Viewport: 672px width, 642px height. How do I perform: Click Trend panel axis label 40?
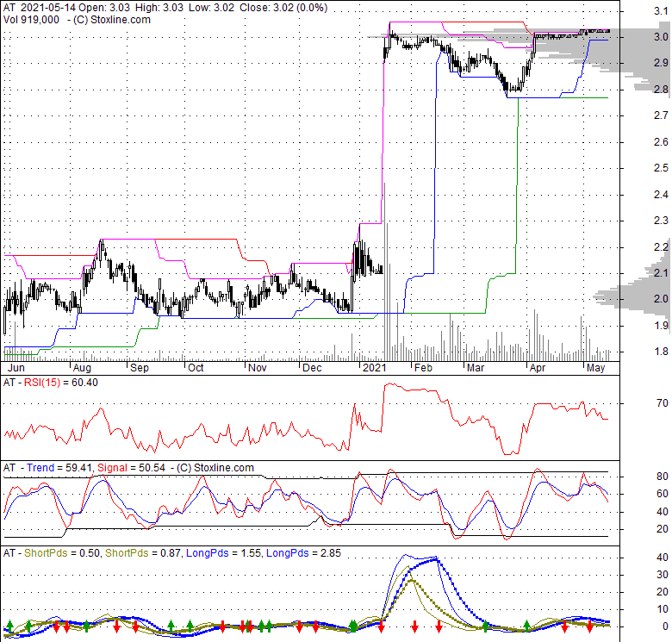pyautogui.click(x=663, y=512)
